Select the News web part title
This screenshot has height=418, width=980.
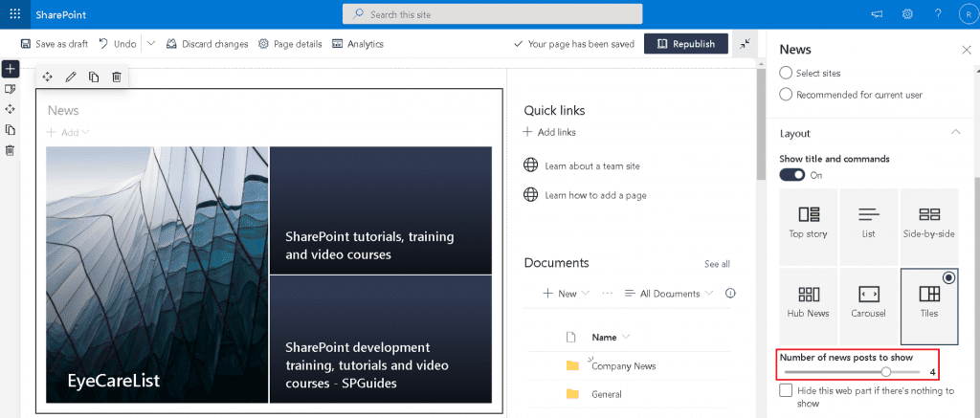(63, 111)
